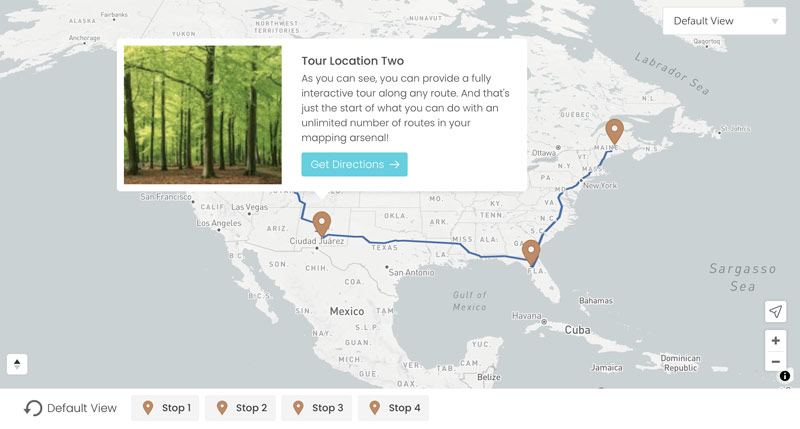Viewport: 800px width, 429px height.
Task: Open the map attribution info icon
Action: tap(785, 376)
